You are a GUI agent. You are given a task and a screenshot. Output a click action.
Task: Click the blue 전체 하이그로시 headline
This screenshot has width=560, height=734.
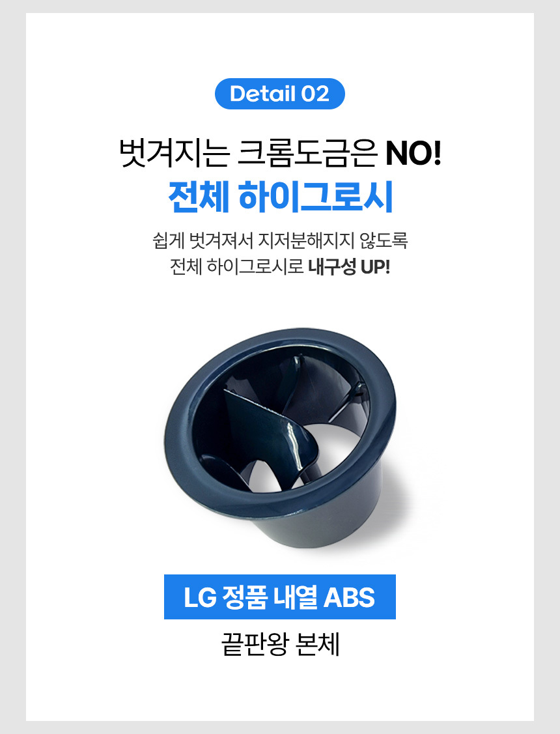(280, 197)
